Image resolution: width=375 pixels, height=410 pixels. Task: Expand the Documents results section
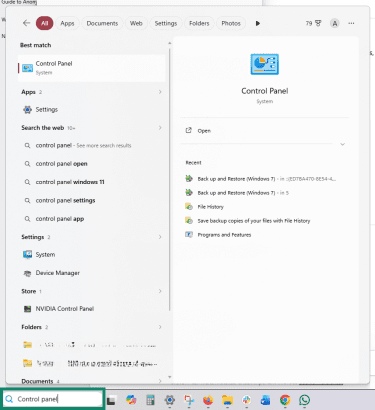click(160, 381)
